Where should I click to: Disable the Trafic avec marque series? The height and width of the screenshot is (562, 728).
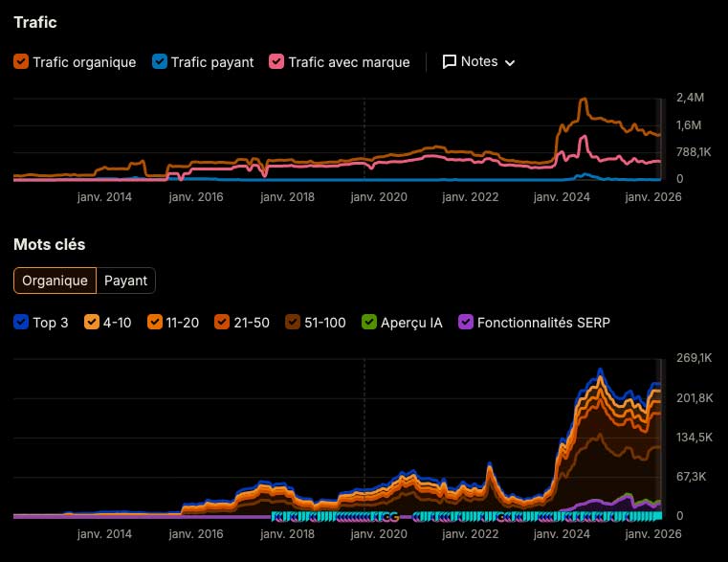click(276, 61)
